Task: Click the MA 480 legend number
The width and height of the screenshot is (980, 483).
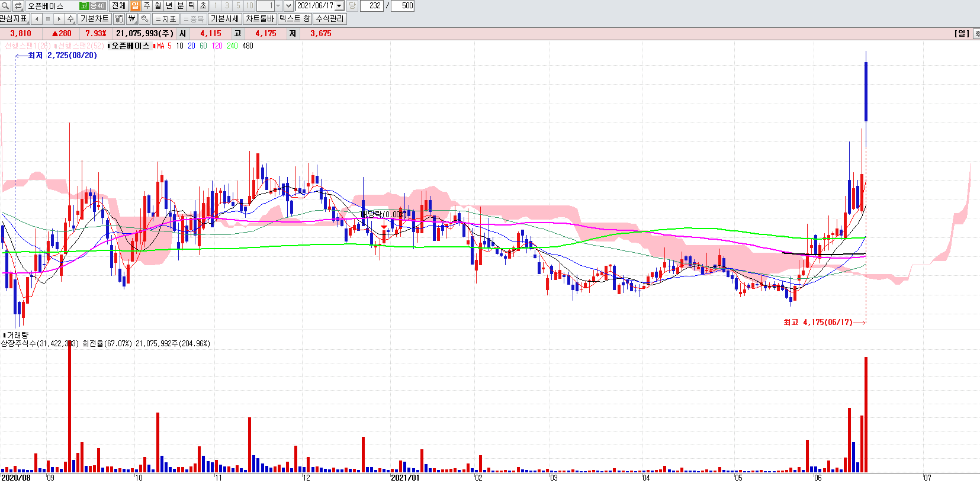Action: click(248, 46)
